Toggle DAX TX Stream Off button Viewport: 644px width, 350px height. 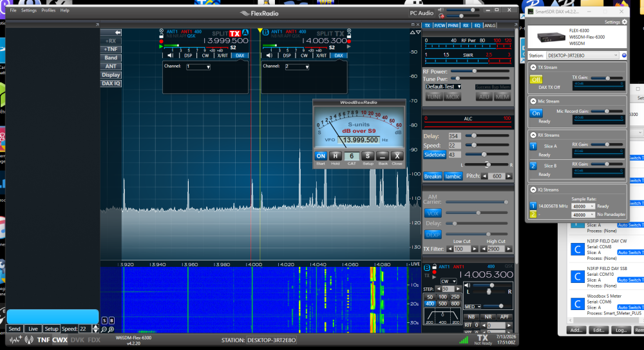click(x=536, y=79)
